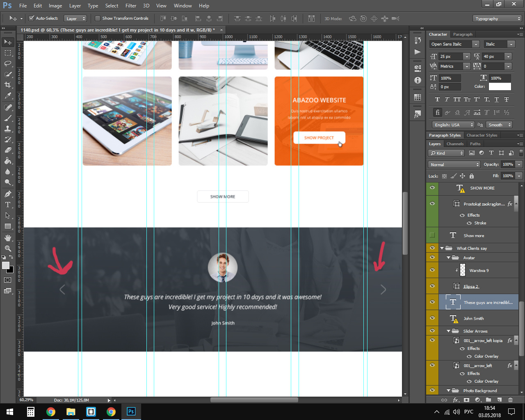Click the foreground color swatch
Viewport: 525px width, 420px height.
6,265
